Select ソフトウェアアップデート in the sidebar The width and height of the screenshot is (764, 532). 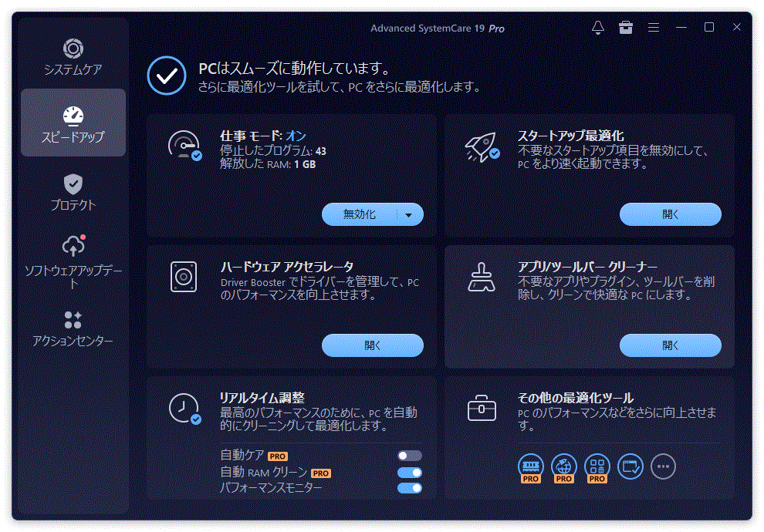click(x=73, y=259)
